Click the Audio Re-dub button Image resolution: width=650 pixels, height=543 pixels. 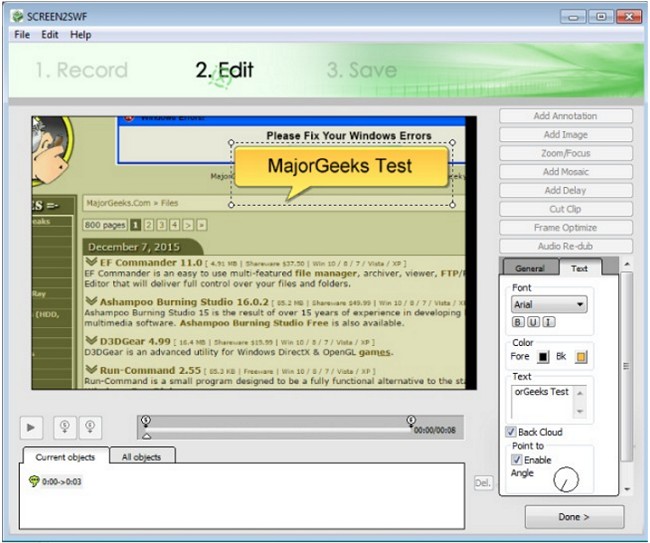[566, 246]
